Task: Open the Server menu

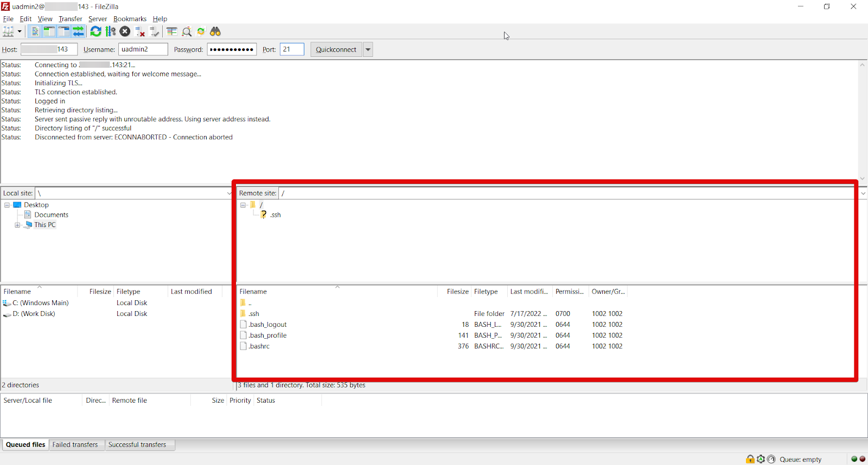Action: coord(98,19)
